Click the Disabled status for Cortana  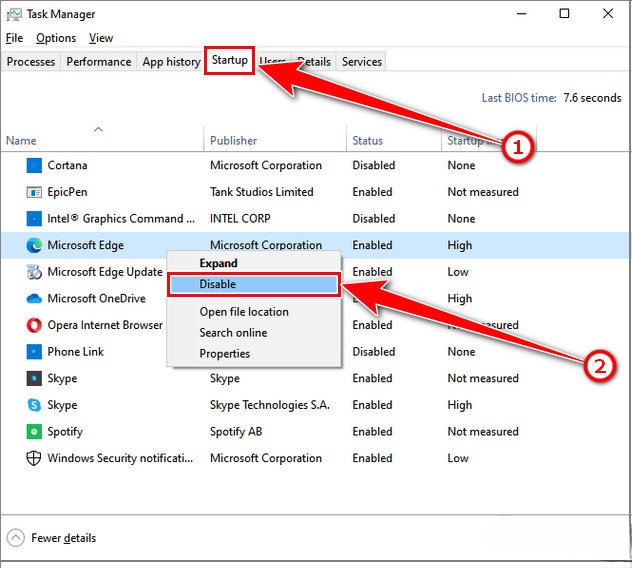coord(374,165)
